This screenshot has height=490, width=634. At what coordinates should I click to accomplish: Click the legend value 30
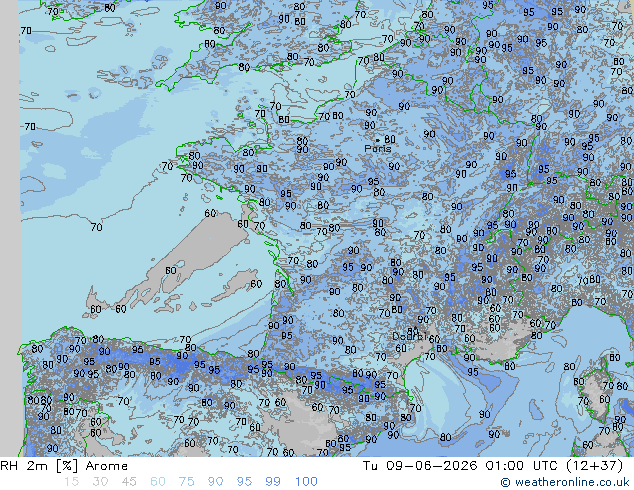point(100,482)
